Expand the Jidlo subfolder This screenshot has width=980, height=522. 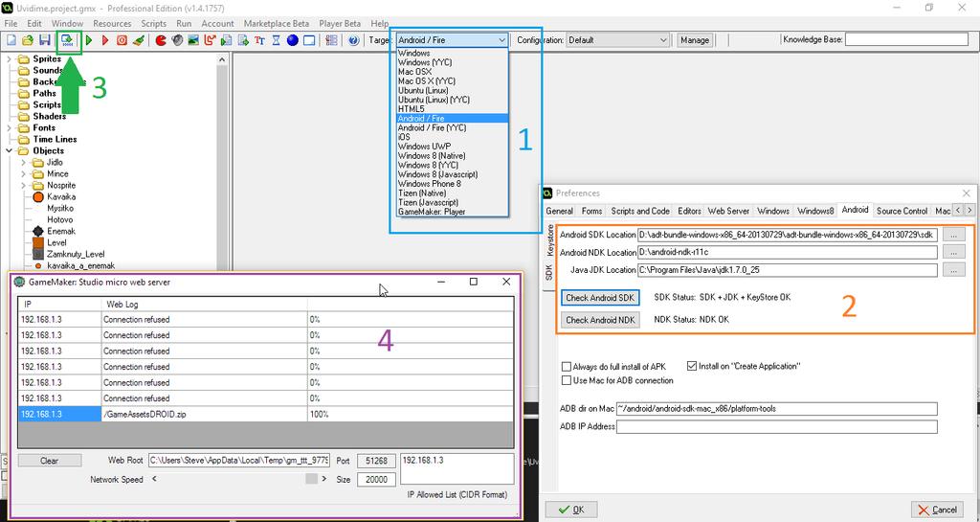coord(23,162)
